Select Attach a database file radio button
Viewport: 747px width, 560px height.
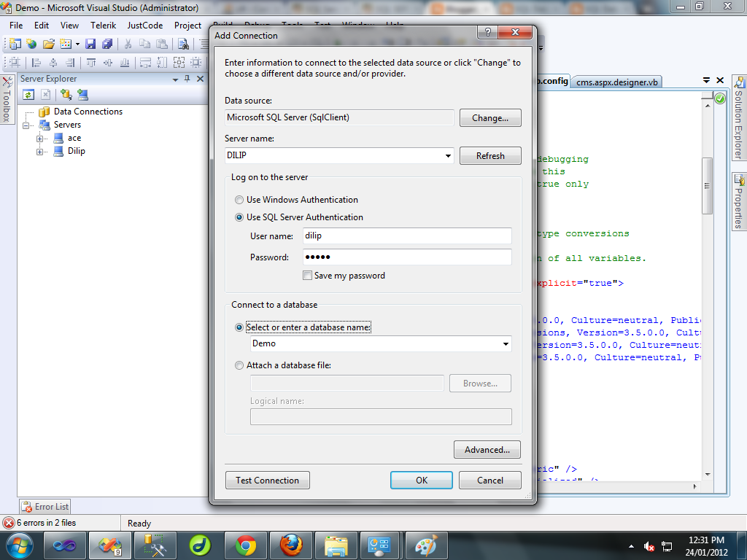[239, 365]
